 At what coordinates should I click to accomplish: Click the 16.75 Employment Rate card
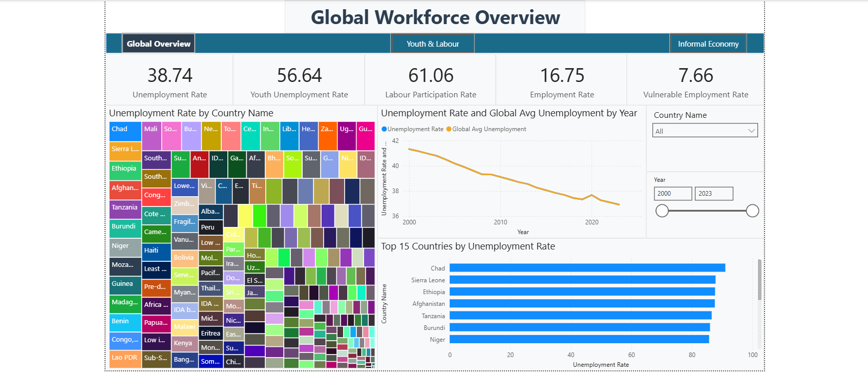pyautogui.click(x=562, y=81)
